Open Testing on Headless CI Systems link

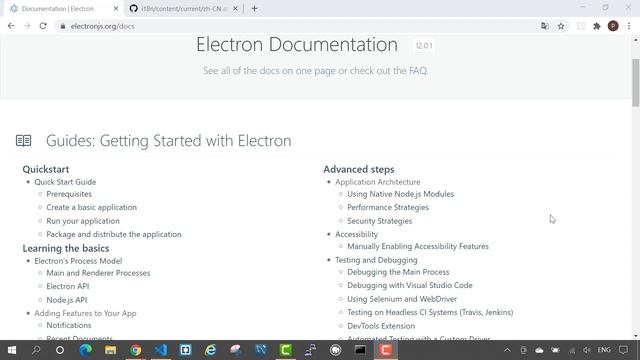430,312
